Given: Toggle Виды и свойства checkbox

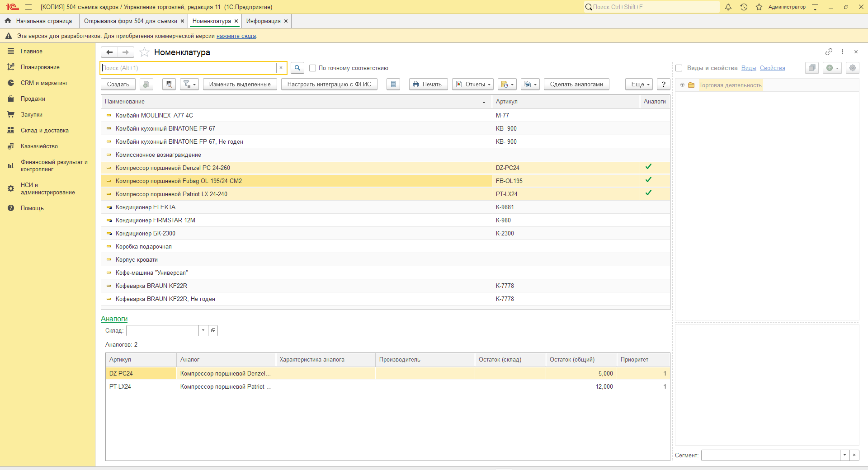Looking at the screenshot, I should (679, 68).
